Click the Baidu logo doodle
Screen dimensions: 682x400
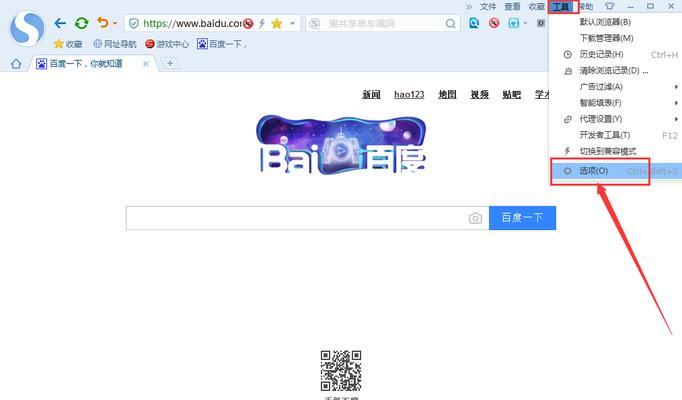coord(341,144)
